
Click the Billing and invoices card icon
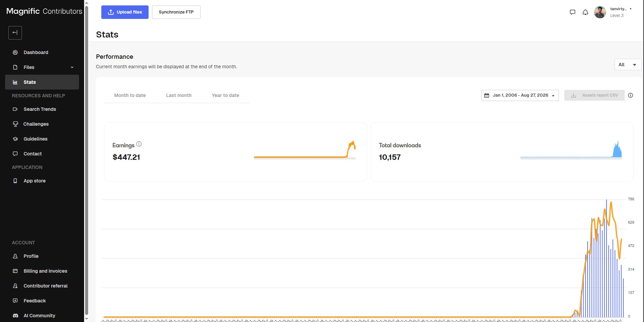tap(15, 271)
